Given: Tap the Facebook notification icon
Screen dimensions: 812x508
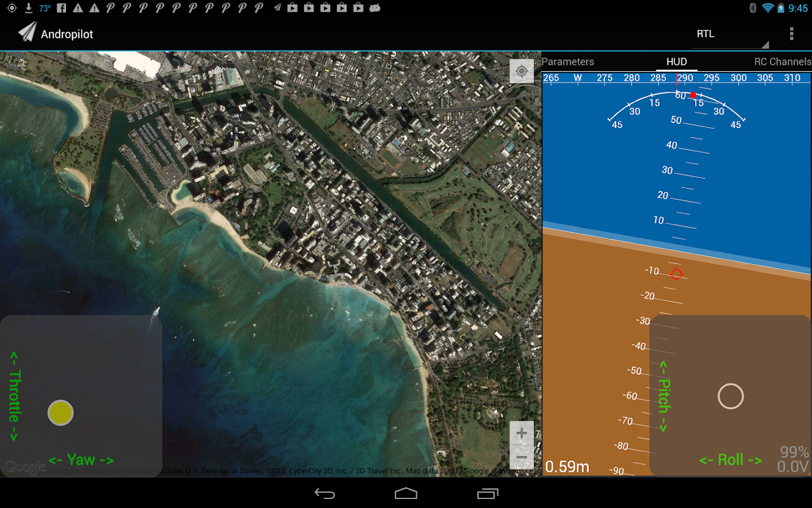Looking at the screenshot, I should (x=61, y=8).
